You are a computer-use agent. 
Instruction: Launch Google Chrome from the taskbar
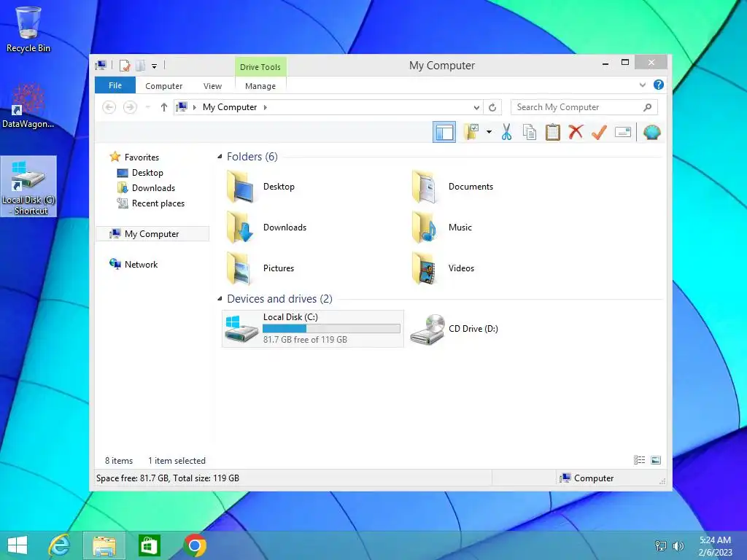click(194, 545)
